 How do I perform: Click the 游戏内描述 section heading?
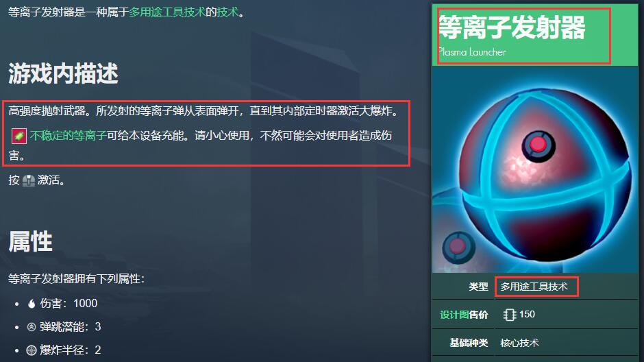pos(63,73)
